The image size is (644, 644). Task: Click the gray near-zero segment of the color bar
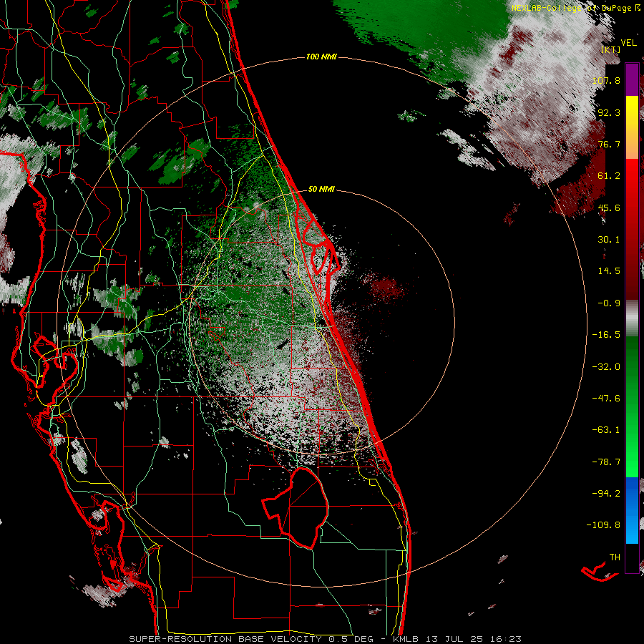tap(632, 318)
